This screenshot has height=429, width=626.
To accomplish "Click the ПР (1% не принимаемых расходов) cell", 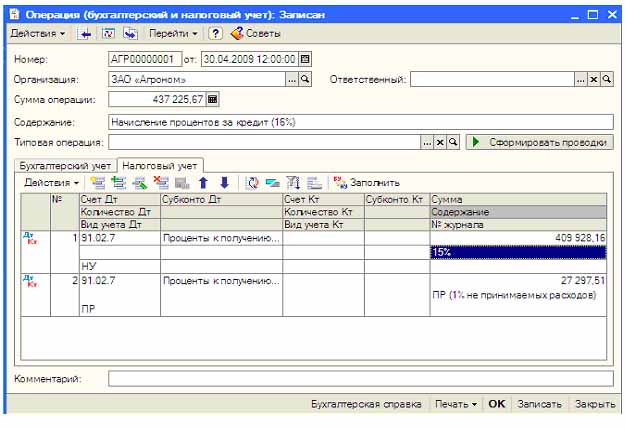I will pos(518,295).
